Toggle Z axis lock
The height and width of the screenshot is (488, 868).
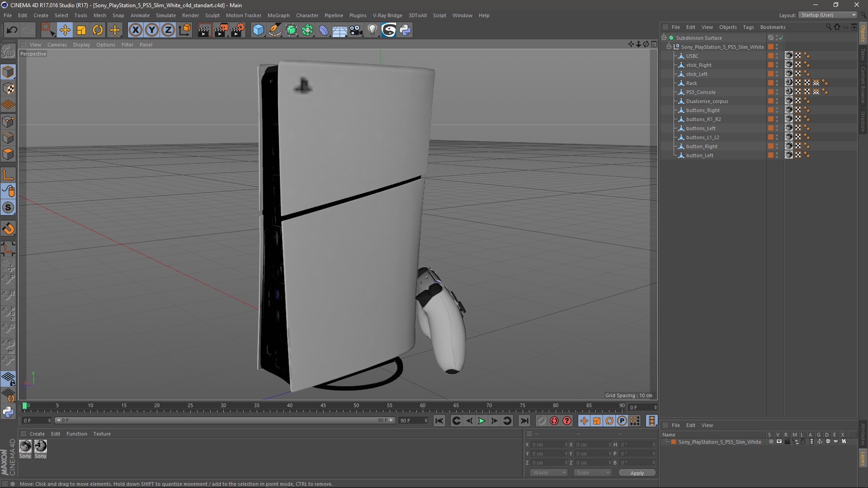pyautogui.click(x=168, y=30)
